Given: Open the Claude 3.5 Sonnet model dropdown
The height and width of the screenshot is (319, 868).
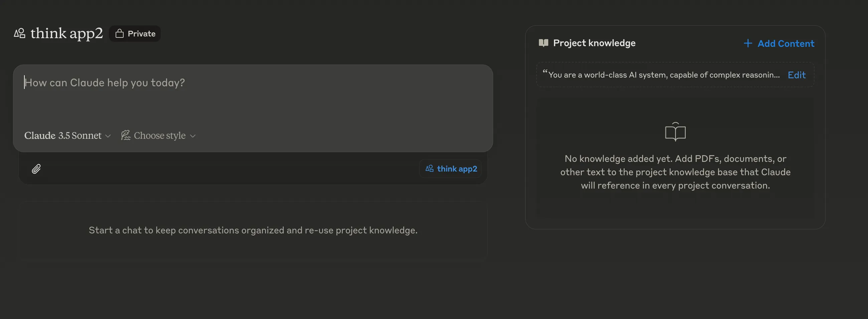Looking at the screenshot, I should pos(67,135).
